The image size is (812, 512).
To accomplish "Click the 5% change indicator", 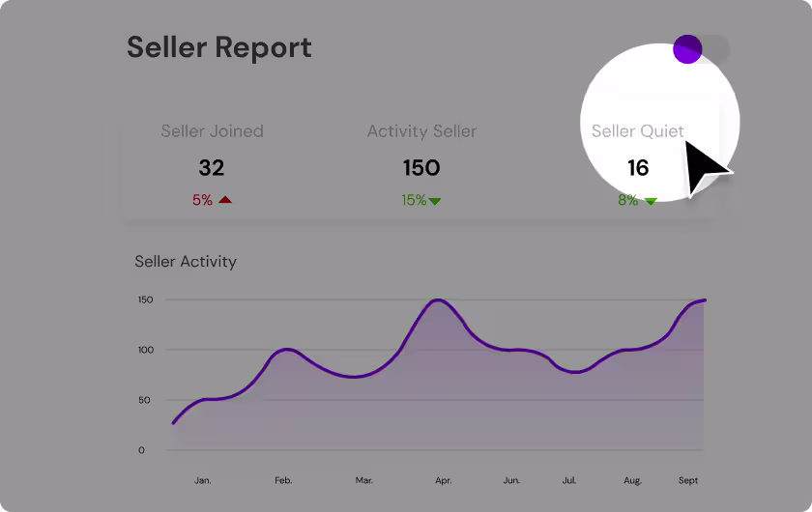I will (x=202, y=200).
